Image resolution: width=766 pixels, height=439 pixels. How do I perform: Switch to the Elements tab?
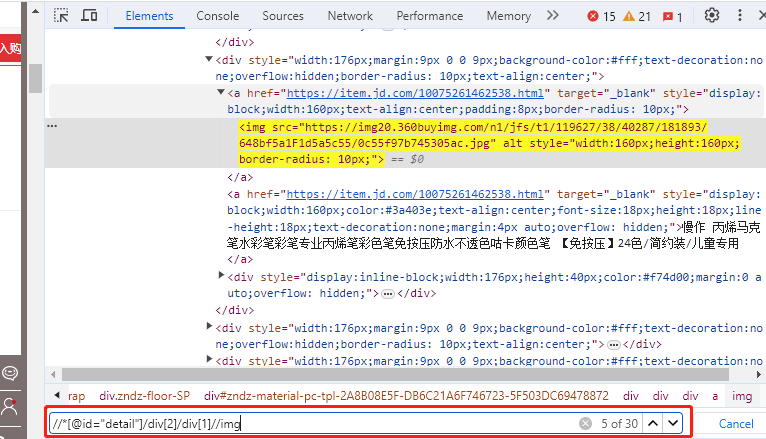click(x=149, y=16)
